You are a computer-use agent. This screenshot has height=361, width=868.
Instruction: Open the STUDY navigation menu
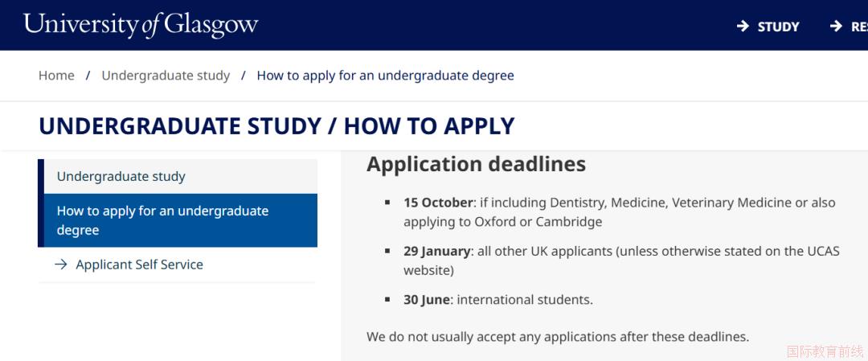pos(778,27)
